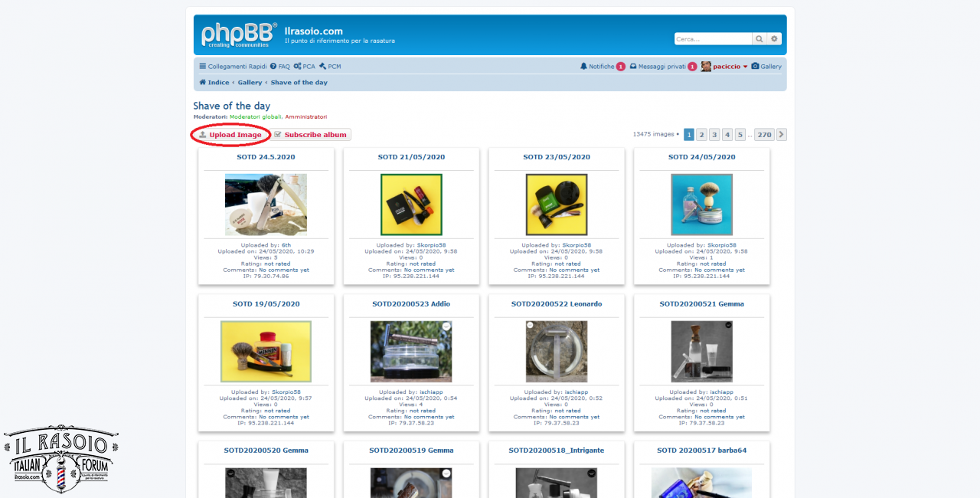The width and height of the screenshot is (980, 498).
Task: Click No comments yet under SOTD 24.5.2020
Action: click(x=284, y=270)
